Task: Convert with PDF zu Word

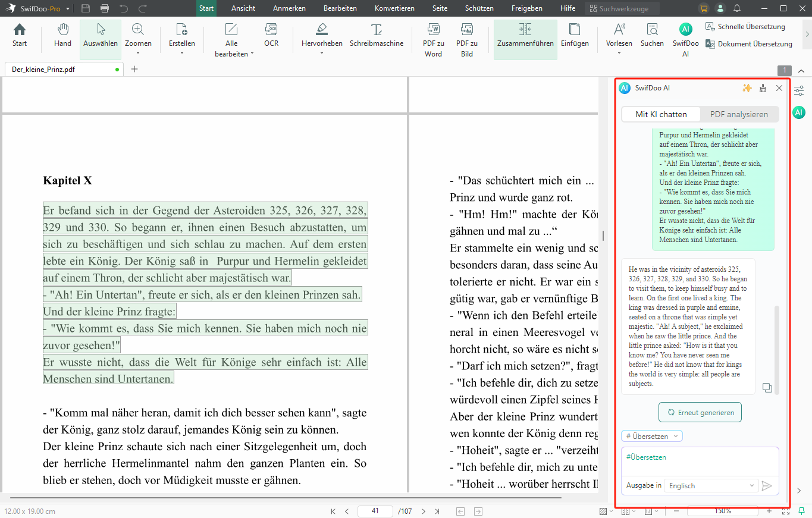Action: (433, 40)
